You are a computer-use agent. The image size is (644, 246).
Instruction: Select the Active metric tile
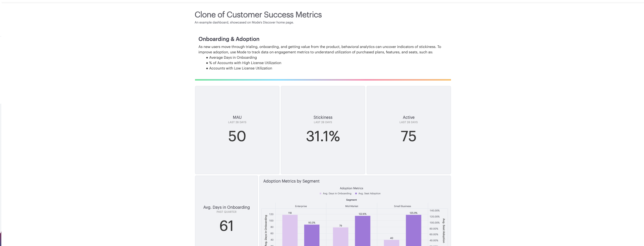coord(408,130)
